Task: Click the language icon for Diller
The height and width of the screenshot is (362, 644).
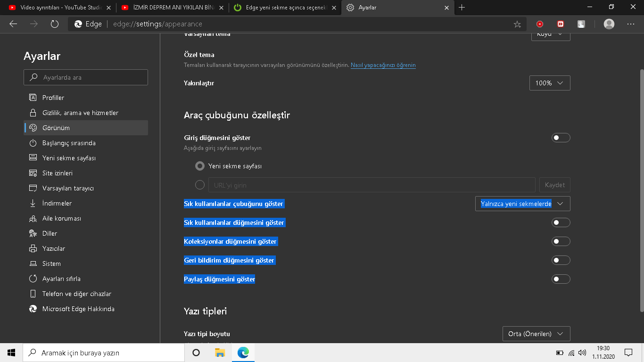Action: [x=33, y=233]
